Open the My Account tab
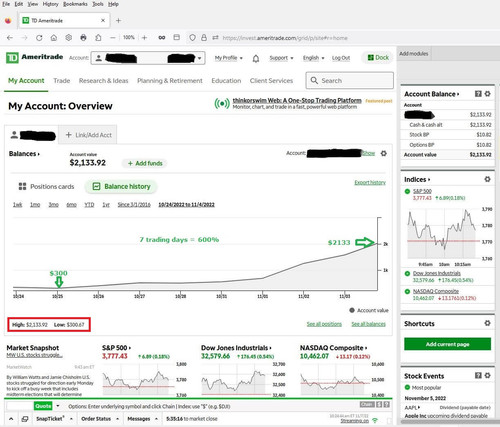 (x=26, y=81)
